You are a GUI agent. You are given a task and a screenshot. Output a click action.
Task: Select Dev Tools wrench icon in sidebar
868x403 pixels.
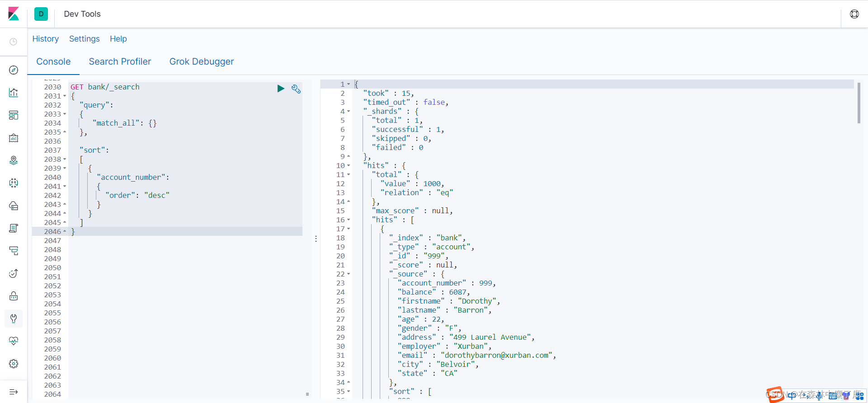click(x=14, y=319)
